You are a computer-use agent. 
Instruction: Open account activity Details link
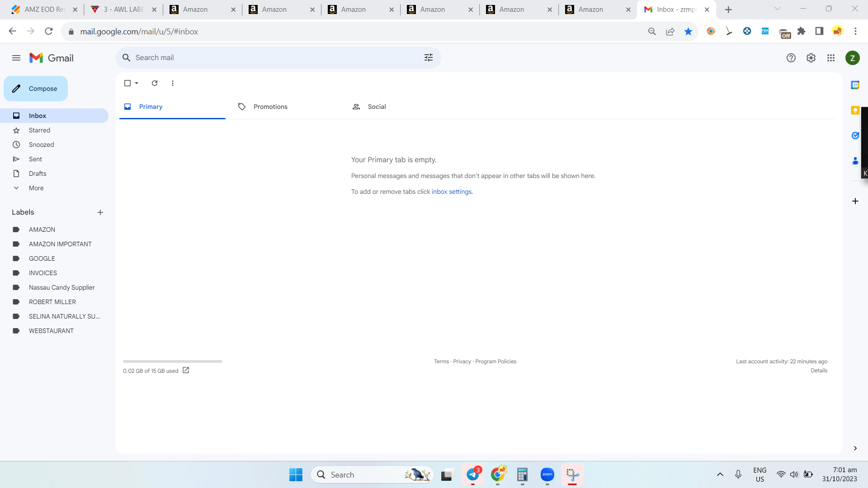click(x=819, y=371)
